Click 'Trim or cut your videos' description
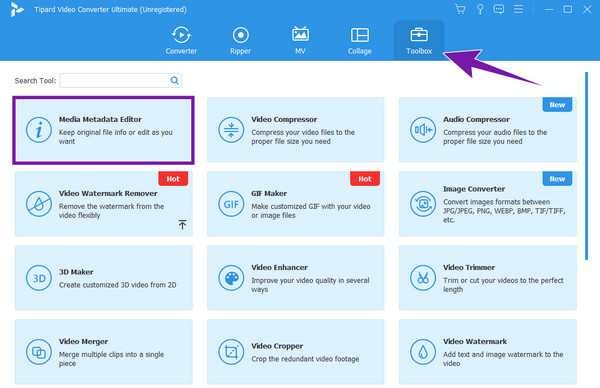Screen dimensions: 600x388 point(503,285)
